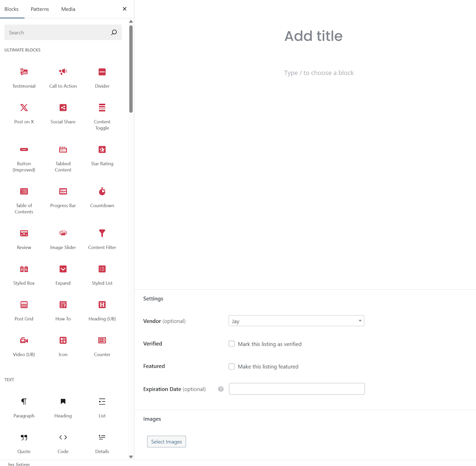Close the block inserter panel
Viewport: 476px width, 466px height.
[125, 9]
